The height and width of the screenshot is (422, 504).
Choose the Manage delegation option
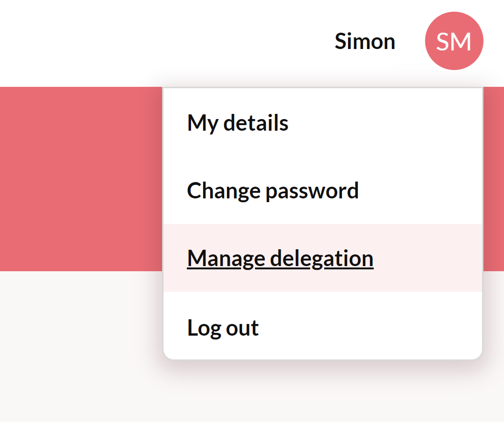point(280,259)
